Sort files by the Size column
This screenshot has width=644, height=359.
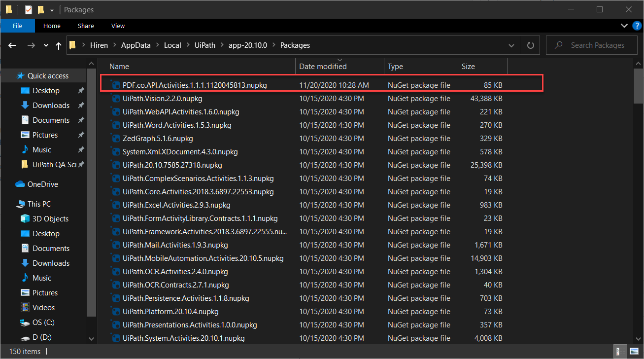468,67
